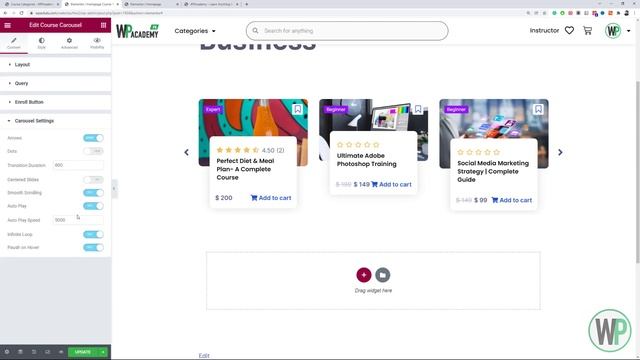
Task: Open the Categories dropdown
Action: pos(195,31)
